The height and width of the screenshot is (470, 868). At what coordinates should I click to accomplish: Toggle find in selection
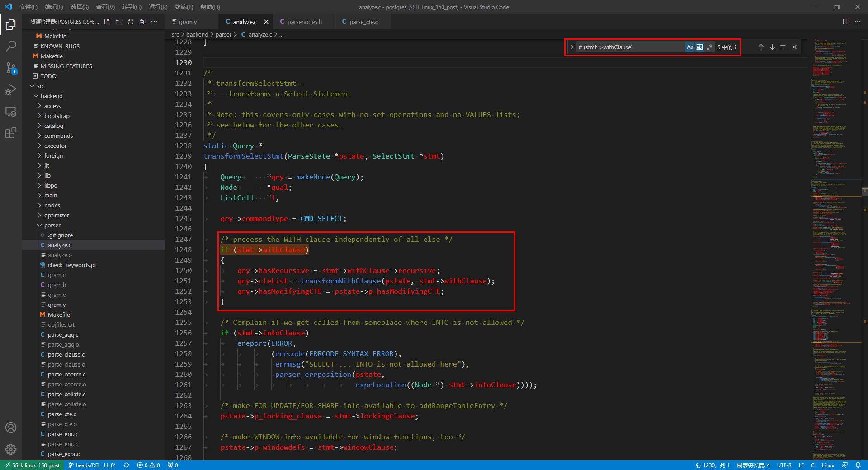pos(783,47)
